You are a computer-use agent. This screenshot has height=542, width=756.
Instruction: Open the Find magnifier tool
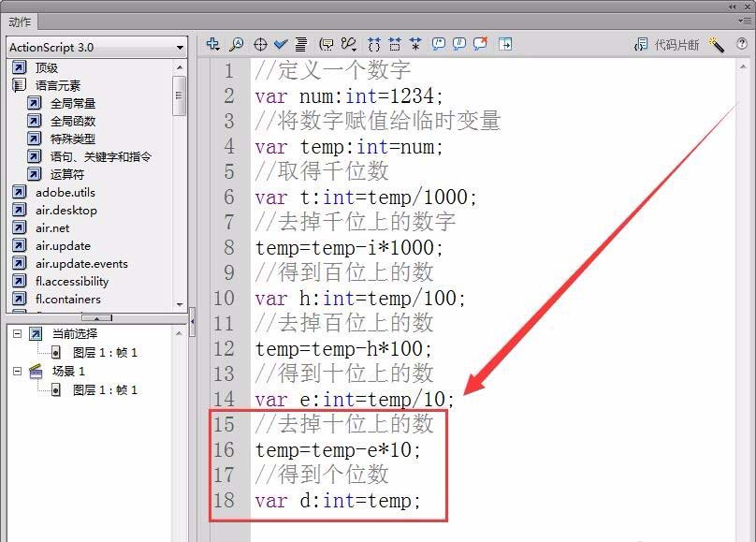coord(236,44)
